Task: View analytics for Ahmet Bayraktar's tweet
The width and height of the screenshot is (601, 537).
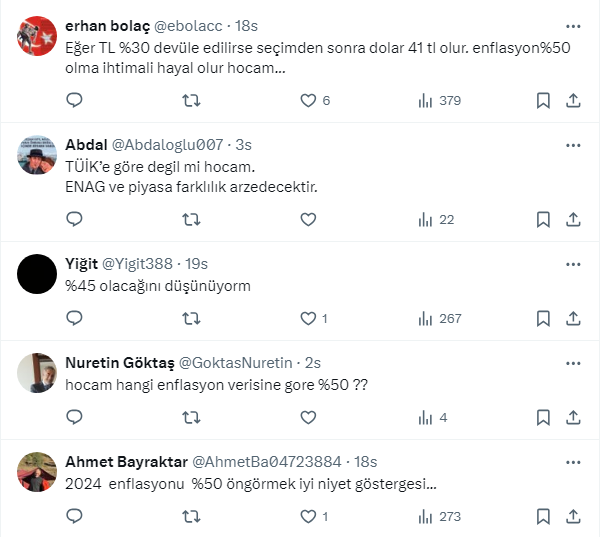Action: point(425,516)
